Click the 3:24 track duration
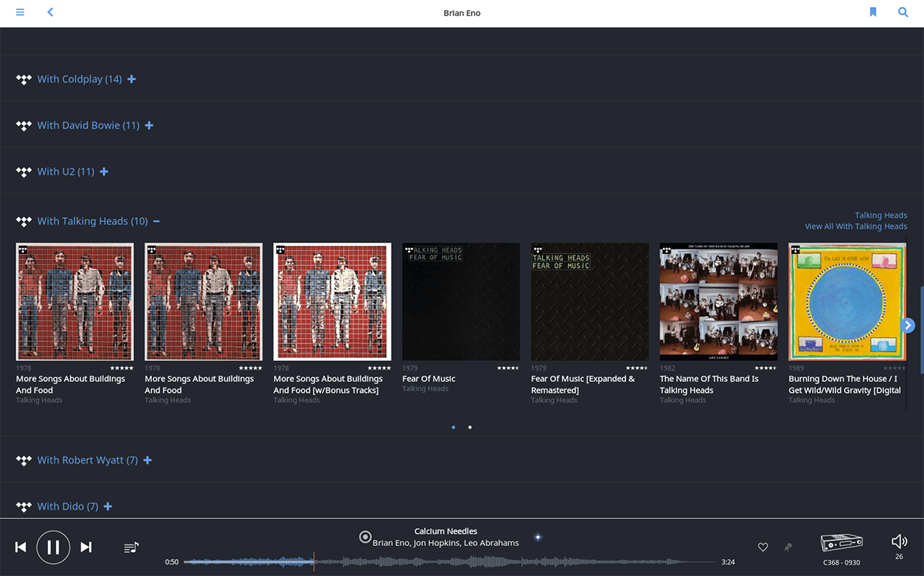Image resolution: width=924 pixels, height=576 pixels. [x=728, y=562]
